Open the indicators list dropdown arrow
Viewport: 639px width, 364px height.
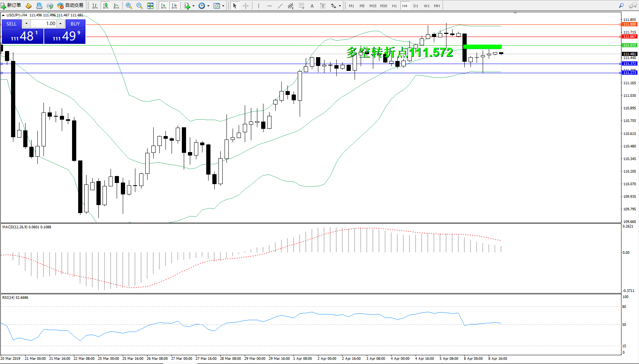pyautogui.click(x=193, y=6)
